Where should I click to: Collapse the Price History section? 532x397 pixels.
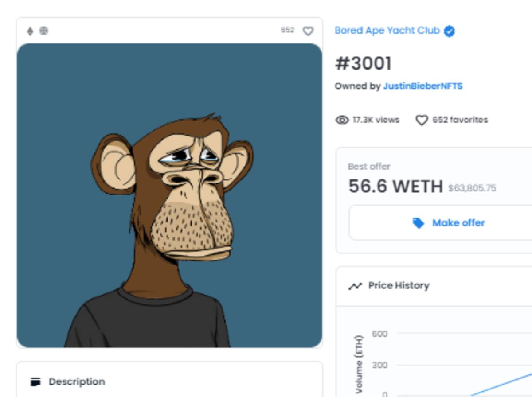click(x=399, y=286)
